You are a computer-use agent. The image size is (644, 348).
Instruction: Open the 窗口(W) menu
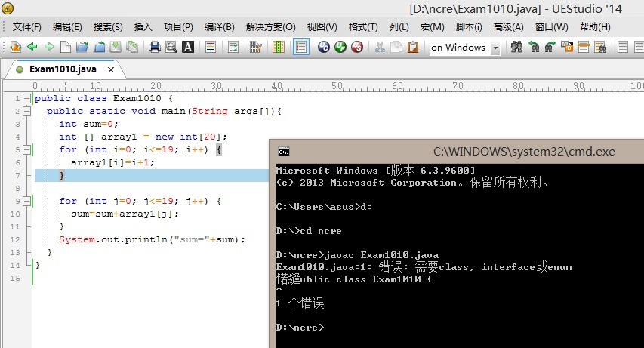click(552, 26)
